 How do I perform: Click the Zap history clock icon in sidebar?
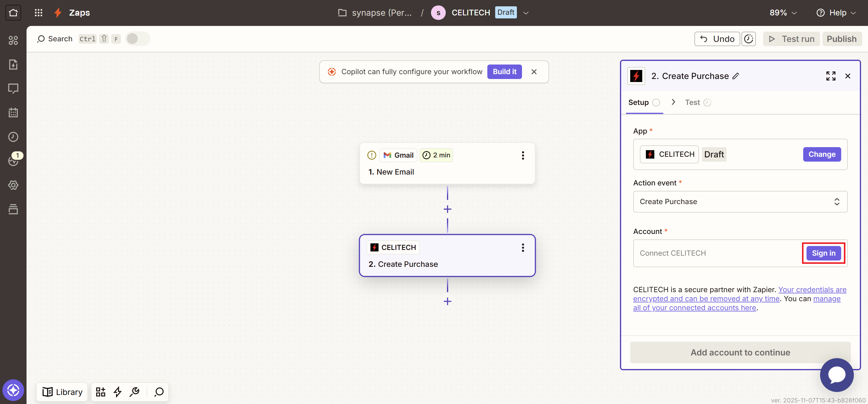tap(13, 137)
